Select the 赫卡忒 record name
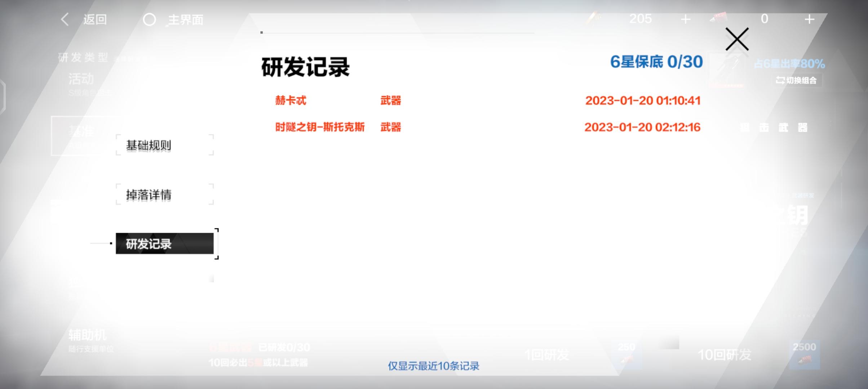 [x=291, y=100]
